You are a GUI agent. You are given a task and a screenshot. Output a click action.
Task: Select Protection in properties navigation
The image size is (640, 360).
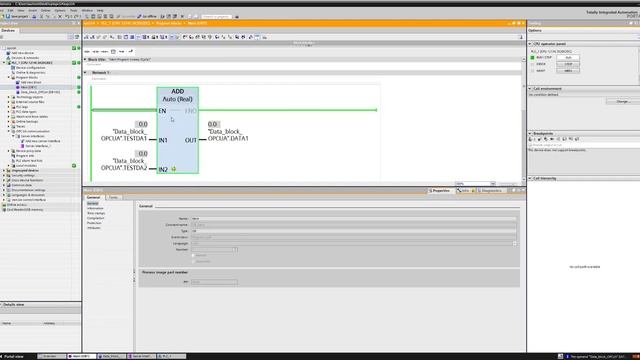pos(94,223)
